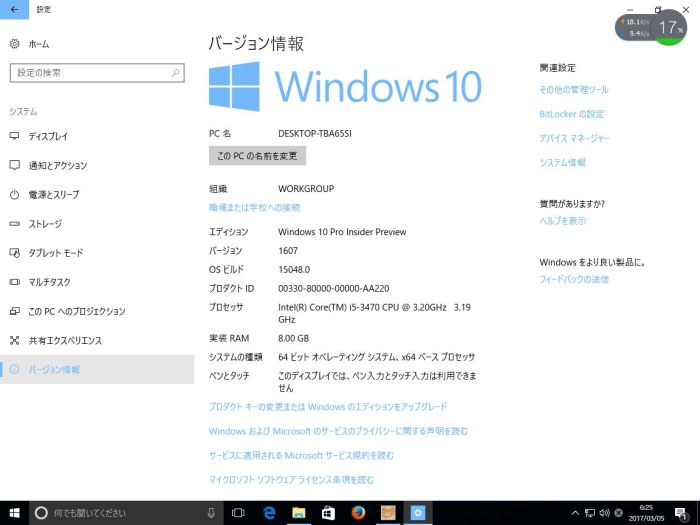Image resolution: width=700 pixels, height=525 pixels.
Task: Click Cortana microphone icon in taskbar
Action: coord(211,513)
